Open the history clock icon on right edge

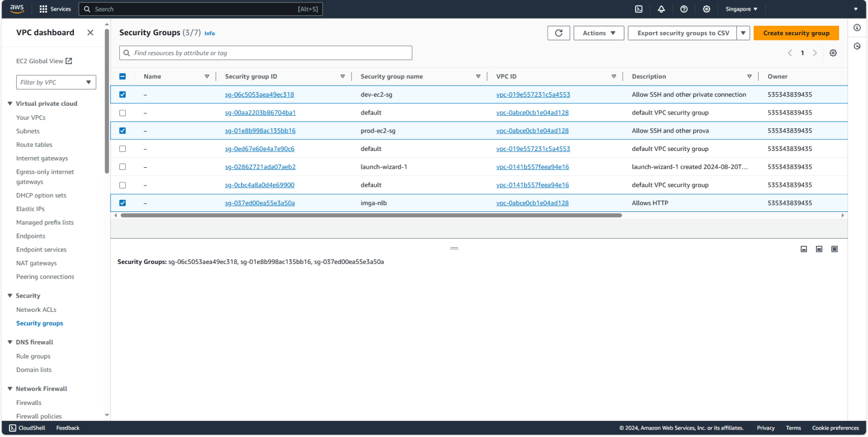[857, 46]
